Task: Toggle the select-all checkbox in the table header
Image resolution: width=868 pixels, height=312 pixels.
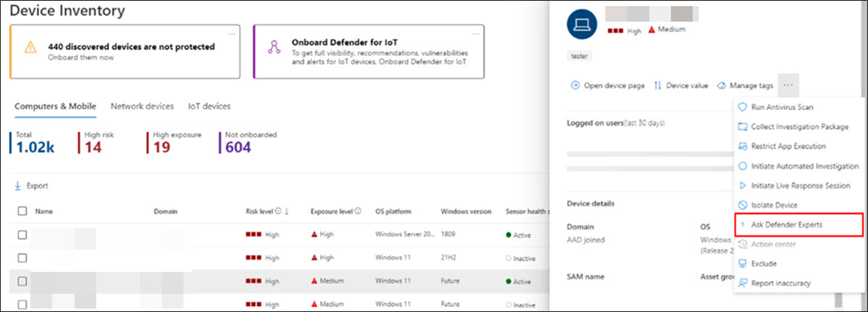Action: click(x=22, y=211)
